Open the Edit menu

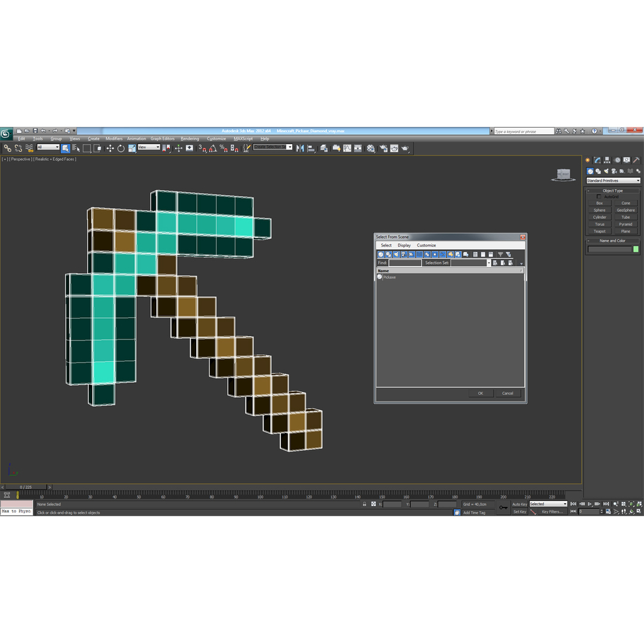tap(21, 139)
